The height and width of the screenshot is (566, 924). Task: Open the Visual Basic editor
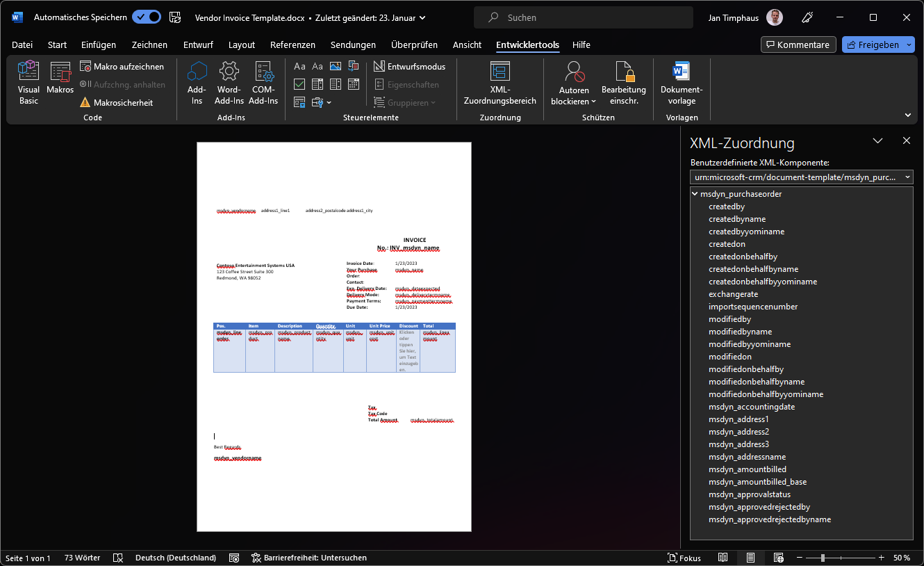click(x=28, y=83)
